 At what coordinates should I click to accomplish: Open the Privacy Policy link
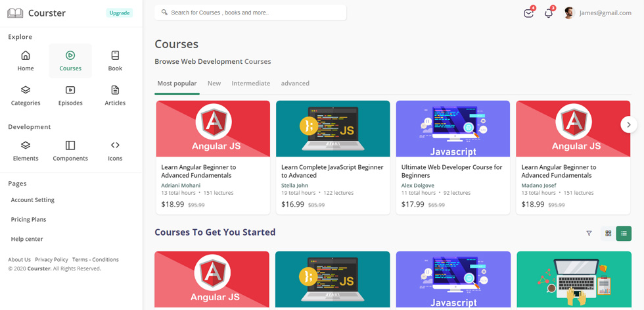[x=51, y=259]
